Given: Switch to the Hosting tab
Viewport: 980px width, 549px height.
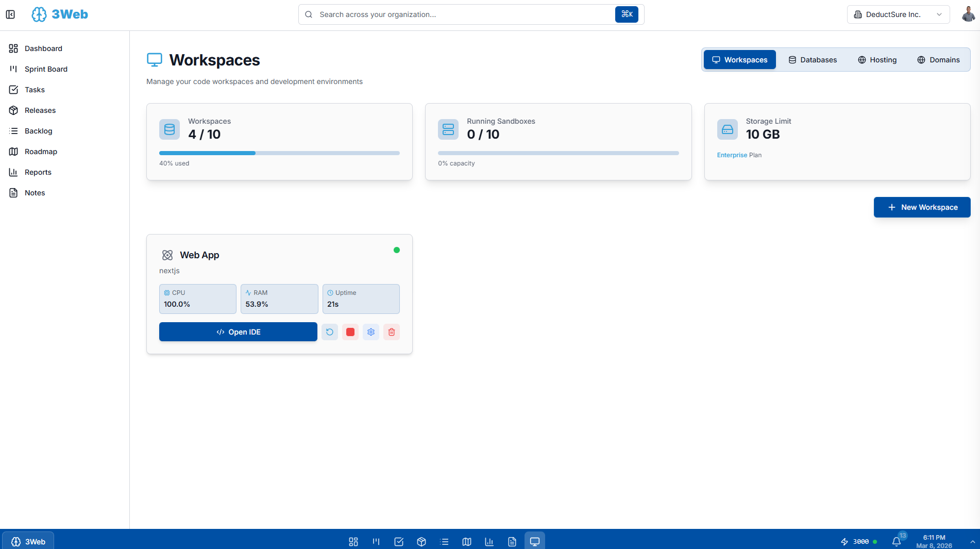Looking at the screenshot, I should click(x=877, y=59).
